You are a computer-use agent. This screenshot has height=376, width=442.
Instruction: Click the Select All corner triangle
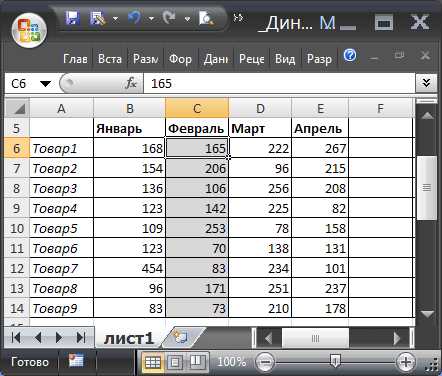point(18,108)
